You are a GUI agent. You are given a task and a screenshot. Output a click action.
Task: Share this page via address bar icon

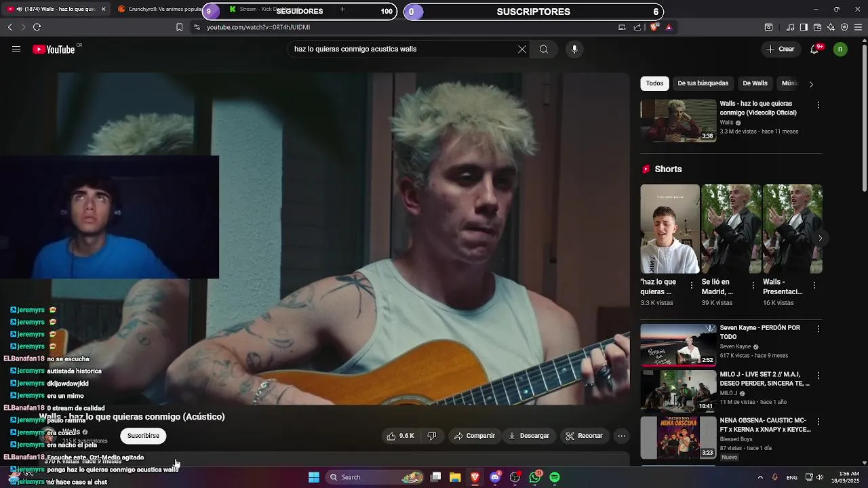[637, 27]
